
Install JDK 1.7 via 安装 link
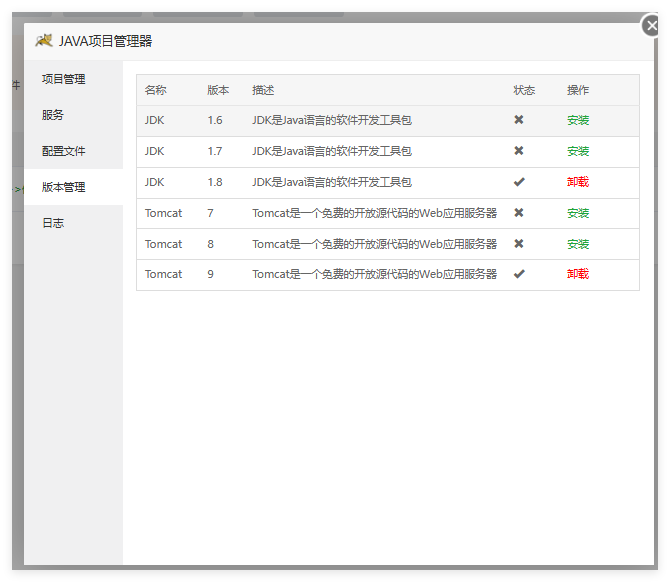(578, 151)
